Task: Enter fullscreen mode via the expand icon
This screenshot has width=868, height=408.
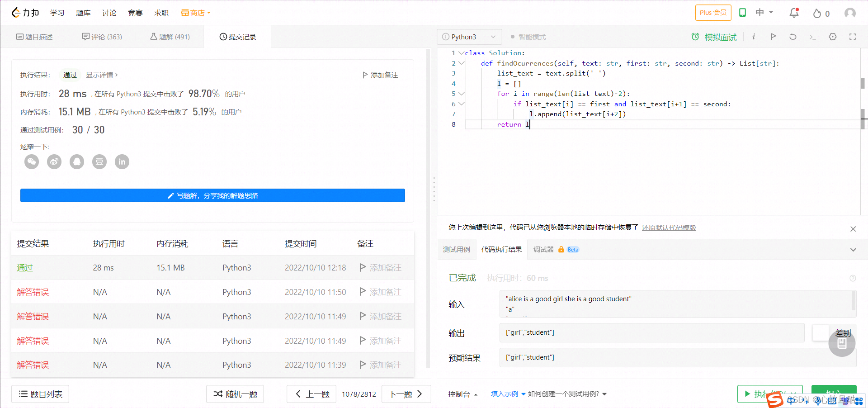Action: [852, 37]
